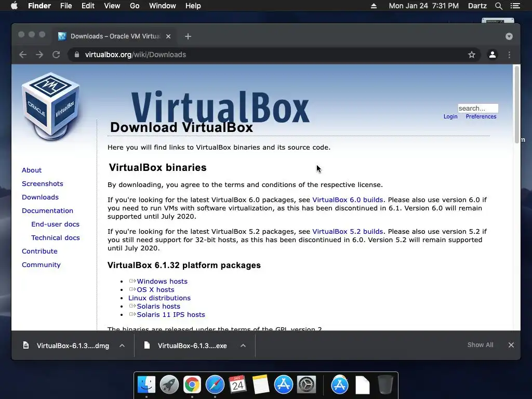The height and width of the screenshot is (399, 532).
Task: Open the Notification Center list icon
Action: (515, 6)
